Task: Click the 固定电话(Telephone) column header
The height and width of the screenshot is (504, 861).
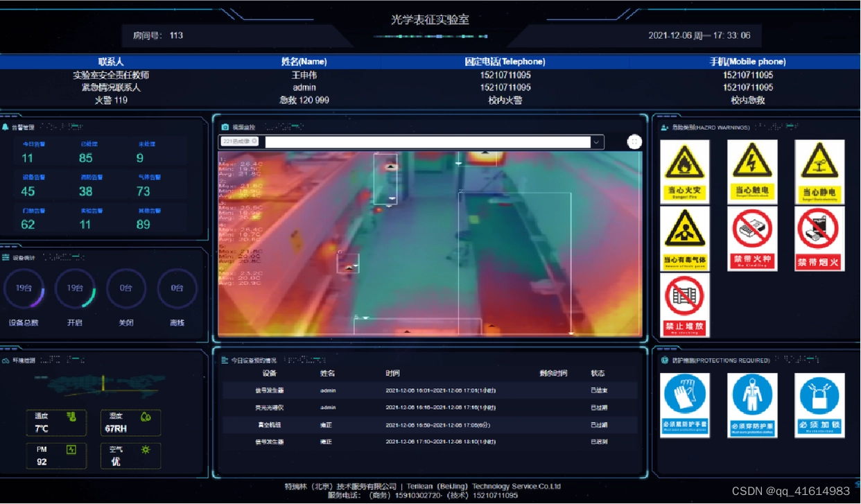Action: [x=505, y=62]
